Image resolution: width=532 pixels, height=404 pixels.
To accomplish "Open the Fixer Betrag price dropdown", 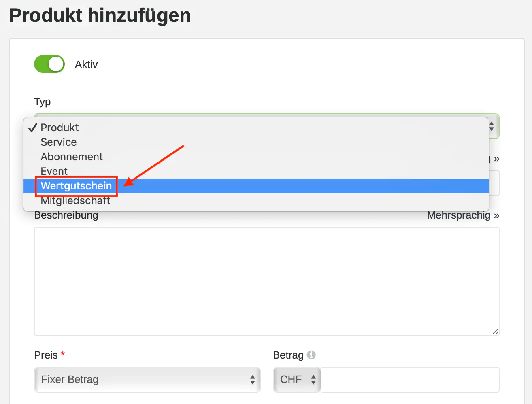I will [x=147, y=379].
